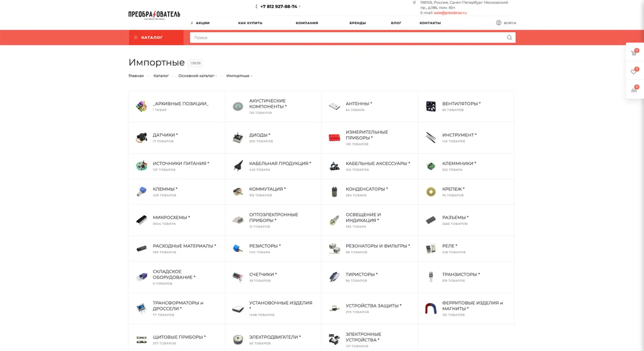This screenshot has height=351, width=644.
Task: Open Щитовые приборы category link
Action: click(179, 337)
